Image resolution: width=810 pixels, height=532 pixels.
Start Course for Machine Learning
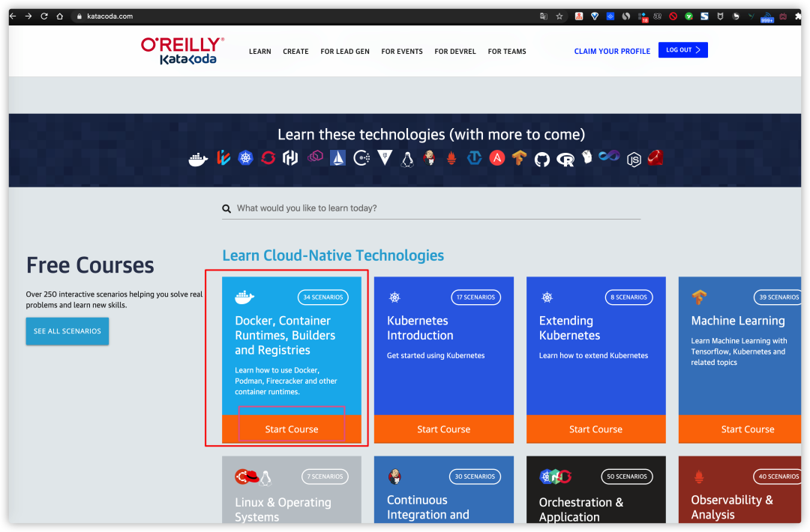(x=739, y=429)
